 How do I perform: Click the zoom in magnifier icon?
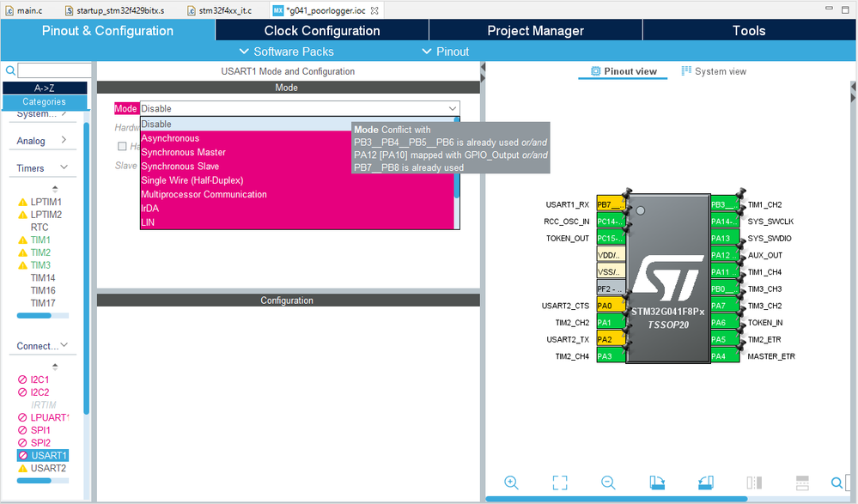pyautogui.click(x=511, y=483)
